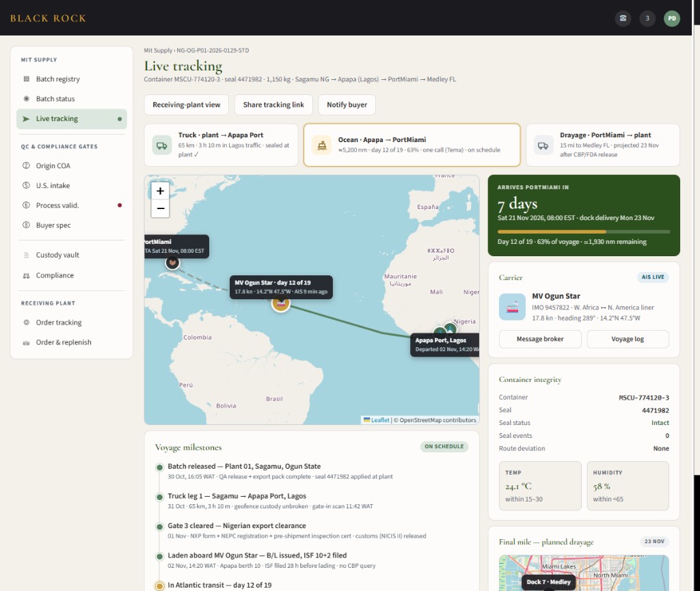Click the Batch registry list icon
The width and height of the screenshot is (700, 591).
click(x=27, y=79)
